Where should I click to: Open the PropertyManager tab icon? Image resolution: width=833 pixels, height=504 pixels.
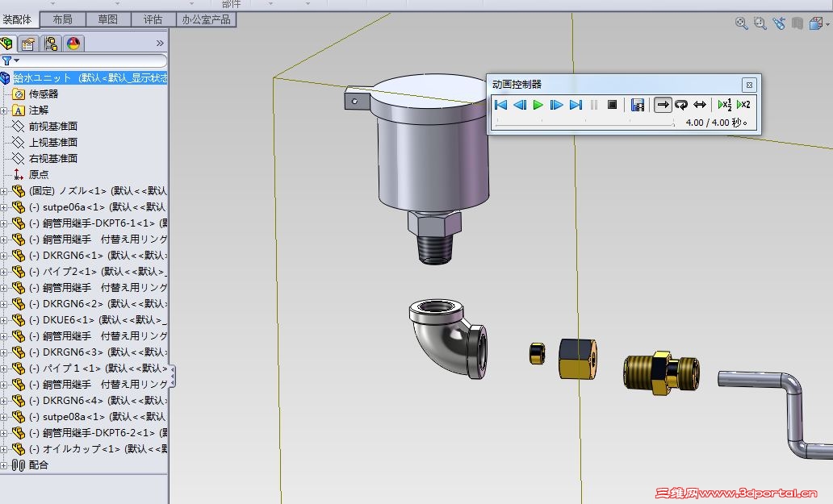(x=29, y=44)
